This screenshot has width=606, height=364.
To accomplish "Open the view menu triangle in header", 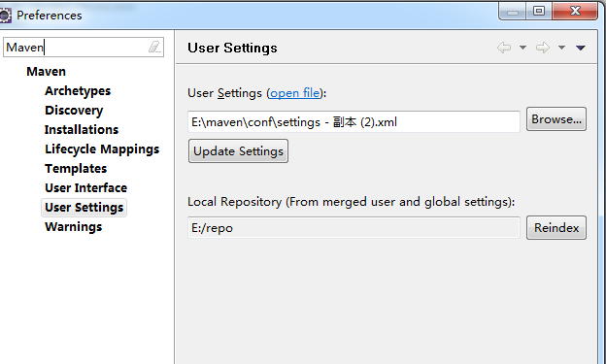I will pos(581,48).
